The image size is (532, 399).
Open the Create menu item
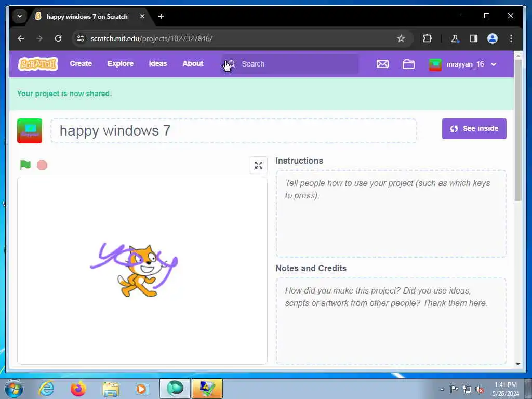point(81,63)
